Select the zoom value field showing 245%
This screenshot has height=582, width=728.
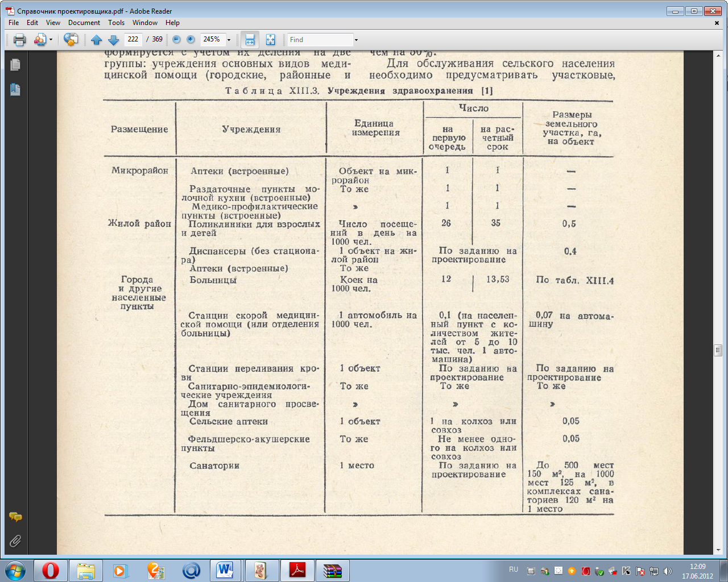point(212,39)
